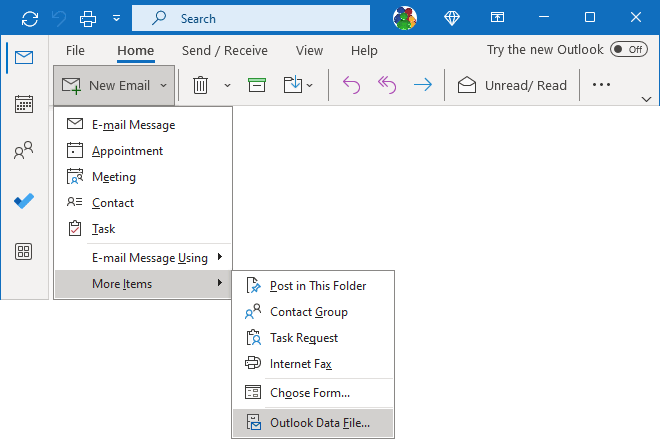Open the File tab
This screenshot has height=439, width=660.
coord(75,51)
